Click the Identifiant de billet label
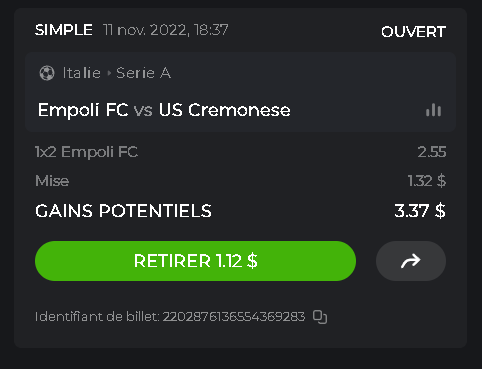The image size is (482, 369). coord(97,316)
